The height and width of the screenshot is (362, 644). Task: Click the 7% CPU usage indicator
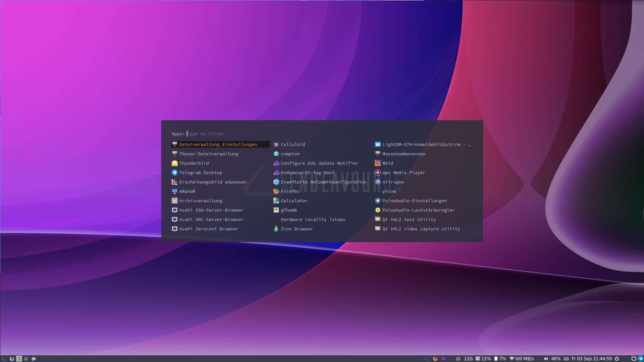tap(500, 359)
